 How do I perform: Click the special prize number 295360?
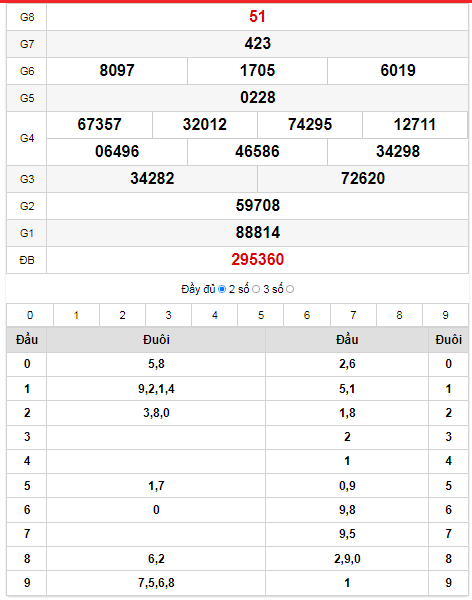[x=258, y=259]
